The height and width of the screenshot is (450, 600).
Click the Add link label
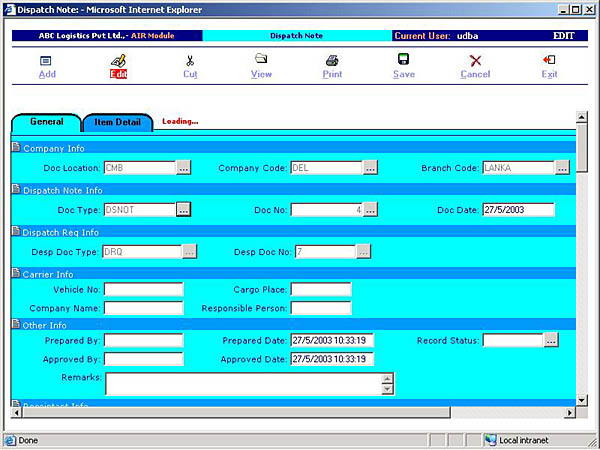point(47,74)
